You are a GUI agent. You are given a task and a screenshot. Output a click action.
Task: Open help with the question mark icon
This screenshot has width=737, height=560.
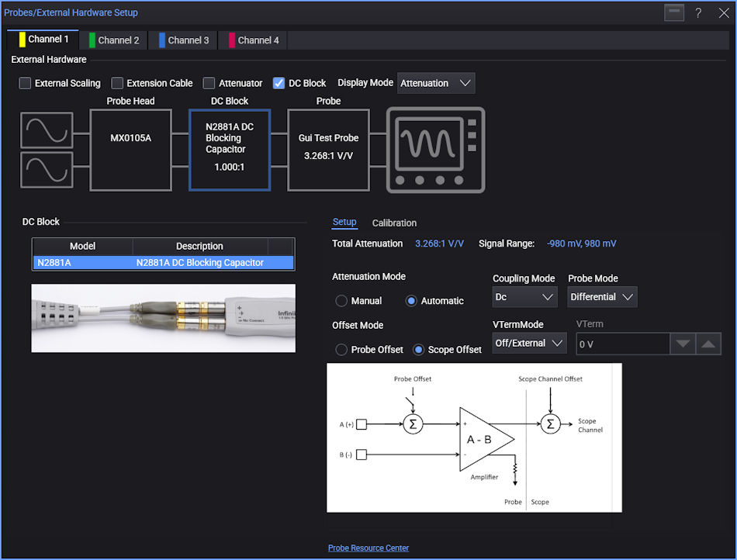[698, 13]
